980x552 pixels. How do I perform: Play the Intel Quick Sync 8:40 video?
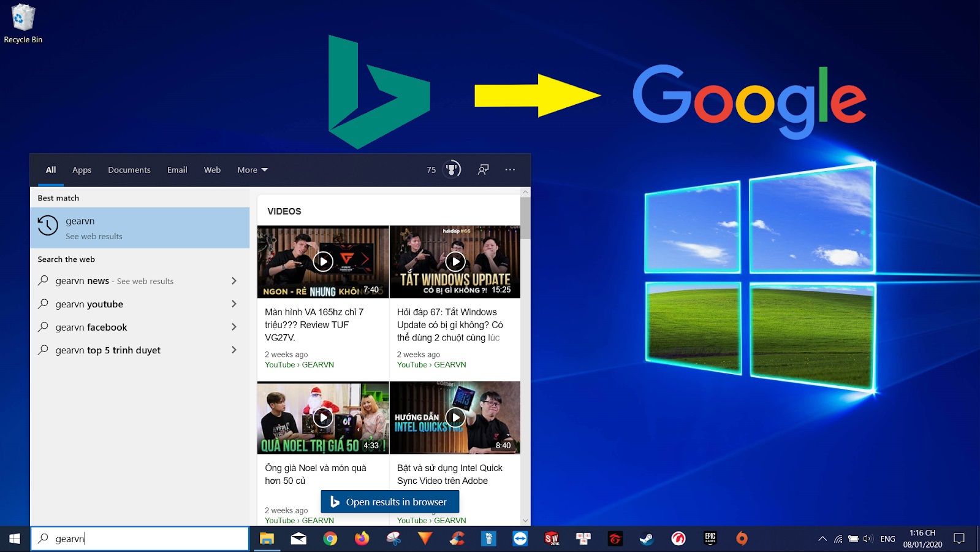point(455,418)
